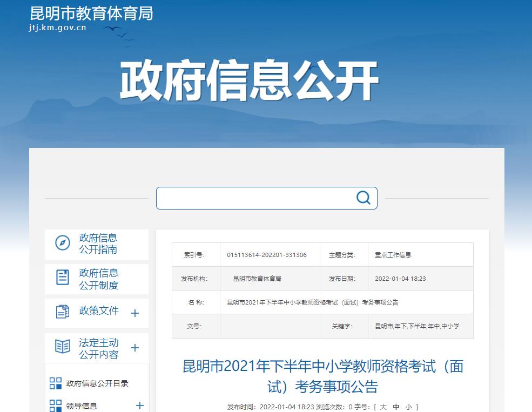This screenshot has width=532, height=412.
Task: Focus the search input box
Action: pos(267,198)
